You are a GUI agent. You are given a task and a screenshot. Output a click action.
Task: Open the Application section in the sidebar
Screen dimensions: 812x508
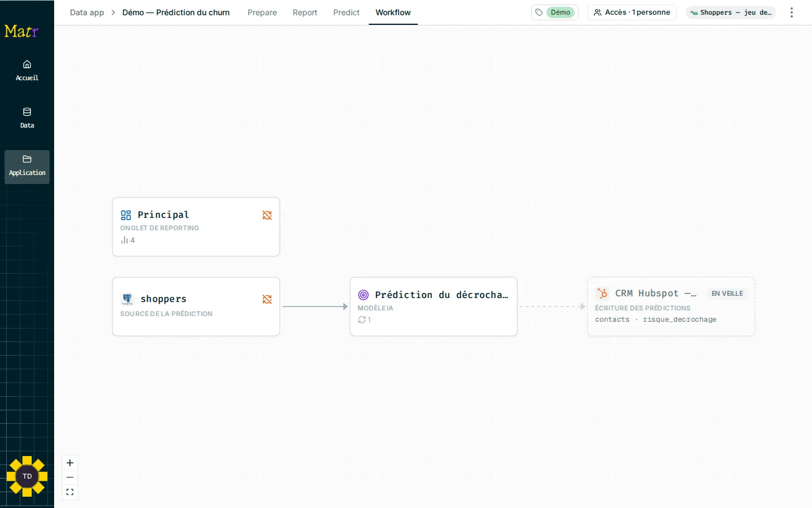pyautogui.click(x=27, y=166)
